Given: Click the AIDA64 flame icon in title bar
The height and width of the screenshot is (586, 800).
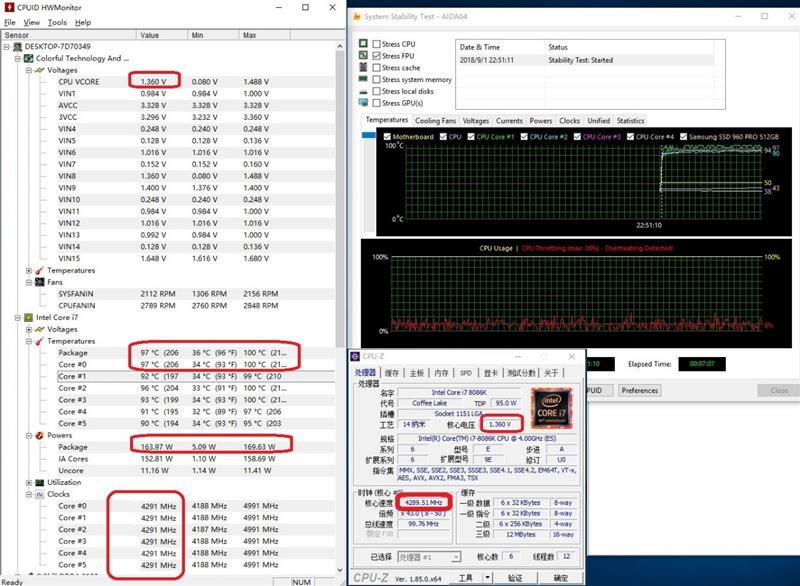Looking at the screenshot, I should click(x=357, y=16).
